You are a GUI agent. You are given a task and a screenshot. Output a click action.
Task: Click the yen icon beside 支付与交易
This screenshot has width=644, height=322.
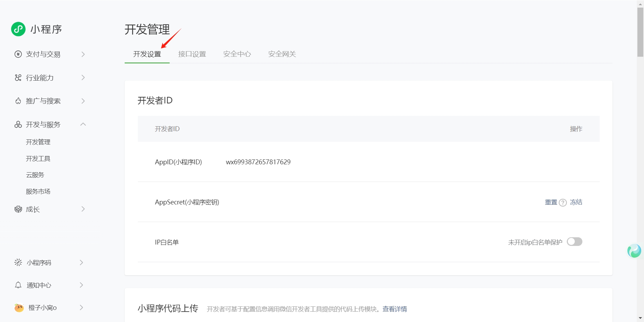(18, 54)
